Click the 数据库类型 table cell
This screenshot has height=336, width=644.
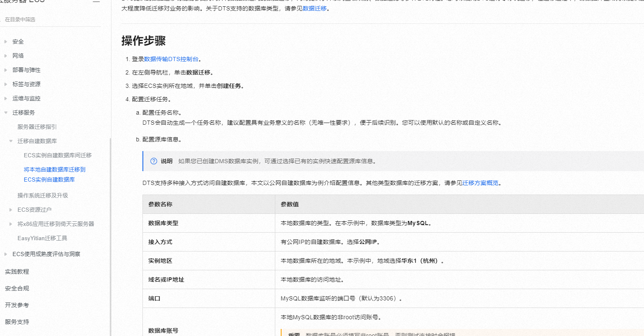click(209, 223)
